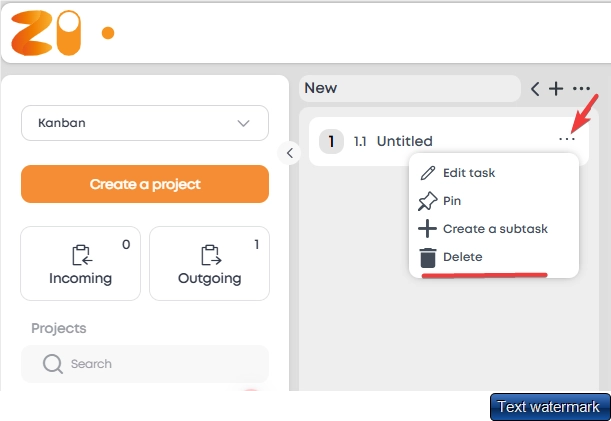The width and height of the screenshot is (611, 421).
Task: Choose Create a subtask menu item
Action: pyautogui.click(x=494, y=229)
